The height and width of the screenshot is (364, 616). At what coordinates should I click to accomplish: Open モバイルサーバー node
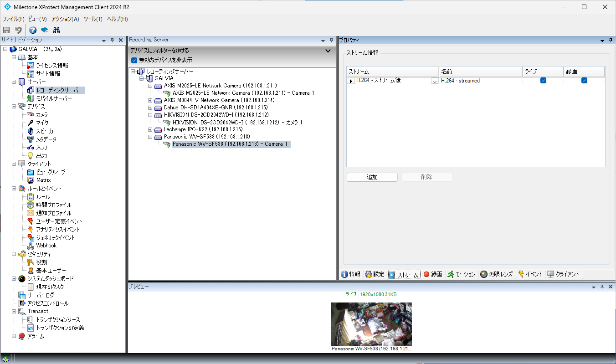[54, 98]
